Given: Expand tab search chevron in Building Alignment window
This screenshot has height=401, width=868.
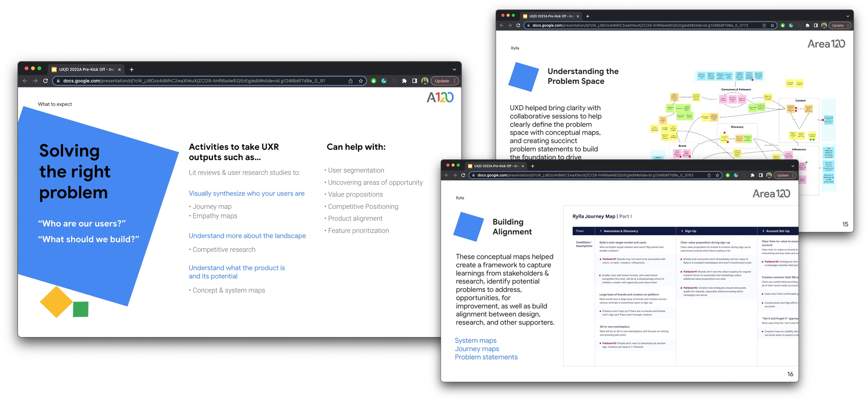Looking at the screenshot, I should pyautogui.click(x=793, y=166).
